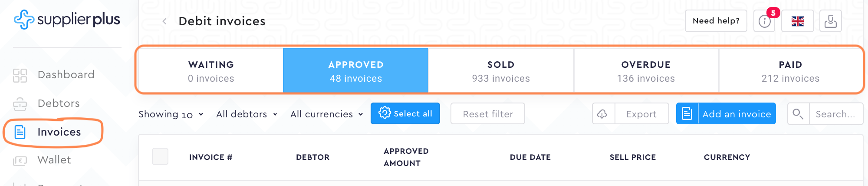Image resolution: width=868 pixels, height=186 pixels.
Task: Click the Supplier Plus logo
Action: click(67, 20)
